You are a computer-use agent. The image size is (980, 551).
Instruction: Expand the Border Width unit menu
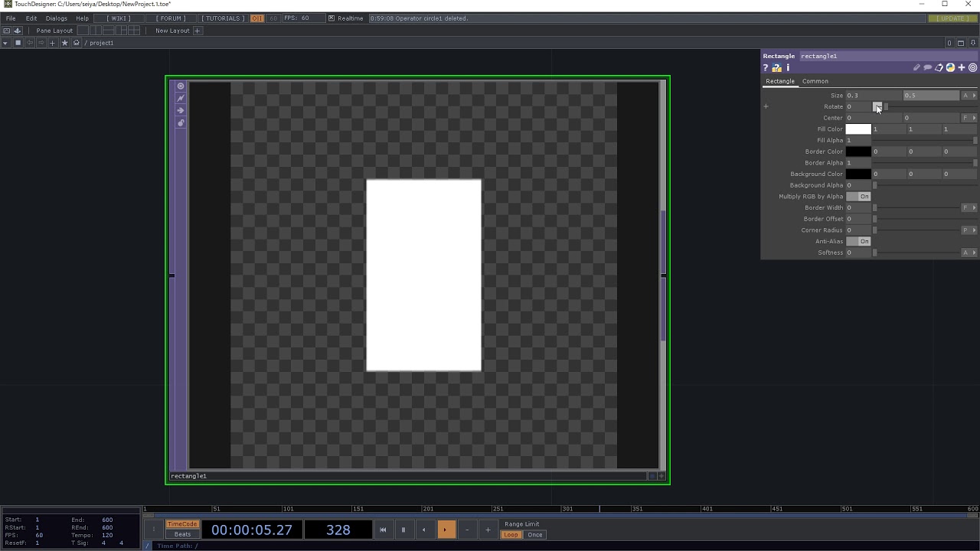pyautogui.click(x=969, y=207)
